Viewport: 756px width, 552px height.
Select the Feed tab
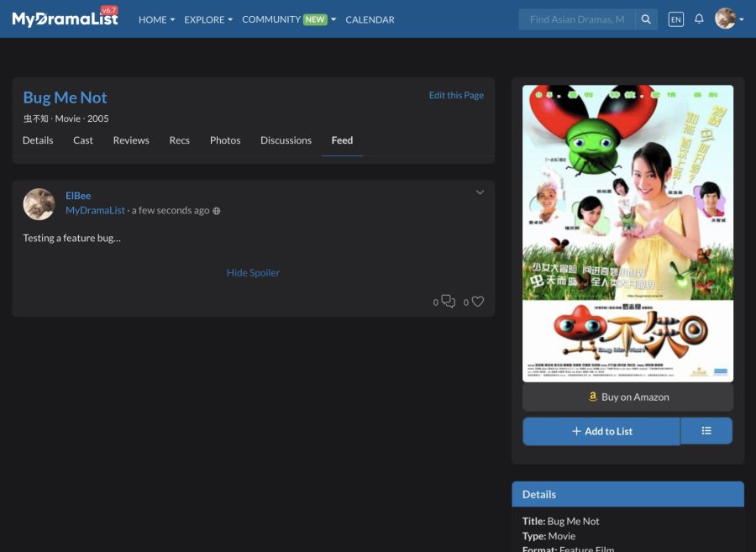point(343,140)
